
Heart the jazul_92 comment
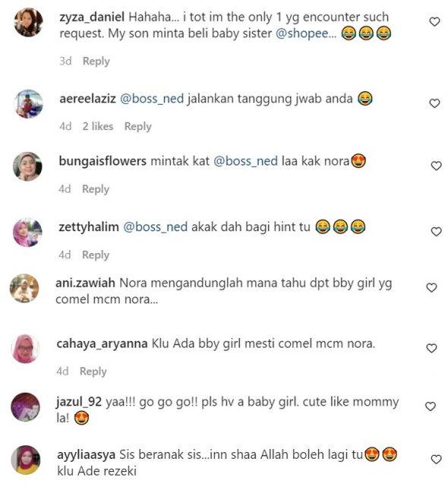pyautogui.click(x=430, y=406)
